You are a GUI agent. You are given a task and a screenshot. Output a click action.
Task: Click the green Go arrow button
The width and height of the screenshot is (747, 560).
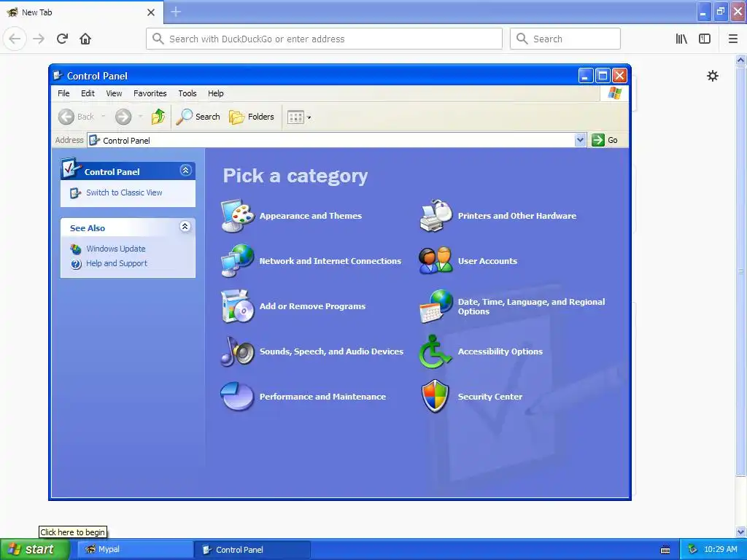click(598, 140)
